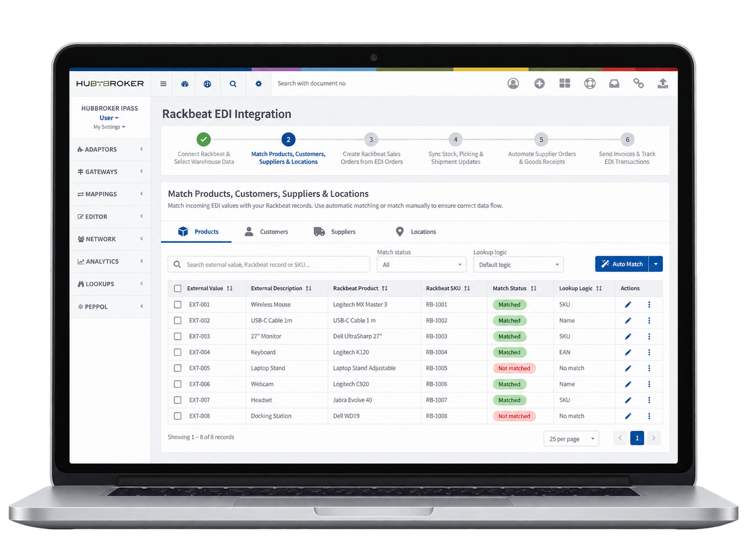
Task: Check the EXT-004 row checkbox
Action: pos(178,353)
